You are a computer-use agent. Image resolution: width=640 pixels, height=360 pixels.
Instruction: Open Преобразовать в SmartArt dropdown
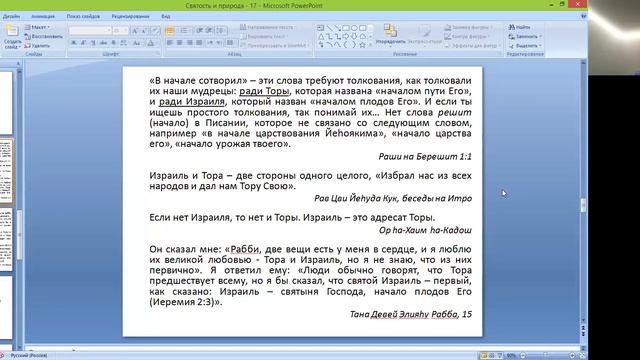point(275,45)
